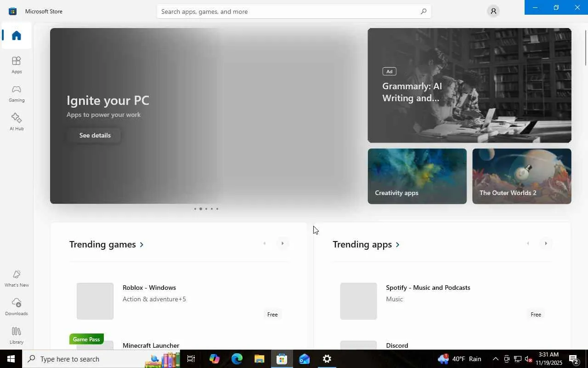588x368 pixels.
Task: Open Roblox - Windows listing title
Action: 149,287
